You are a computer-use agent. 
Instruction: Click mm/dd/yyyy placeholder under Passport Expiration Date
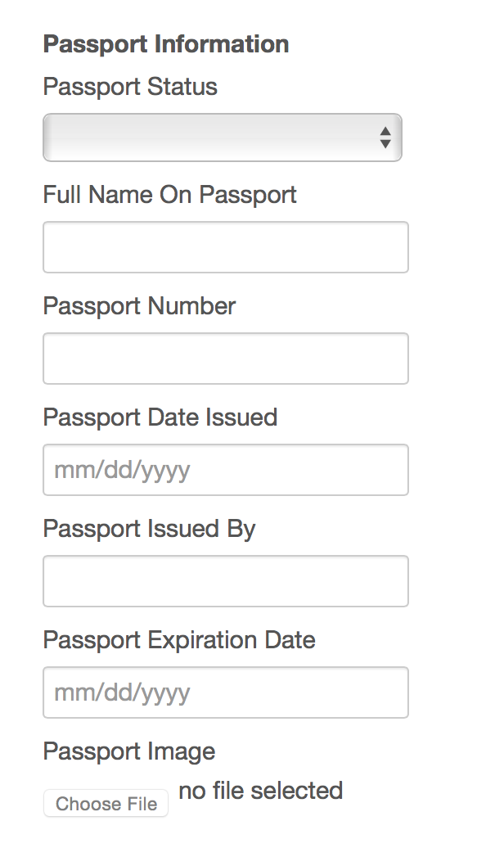click(122, 693)
